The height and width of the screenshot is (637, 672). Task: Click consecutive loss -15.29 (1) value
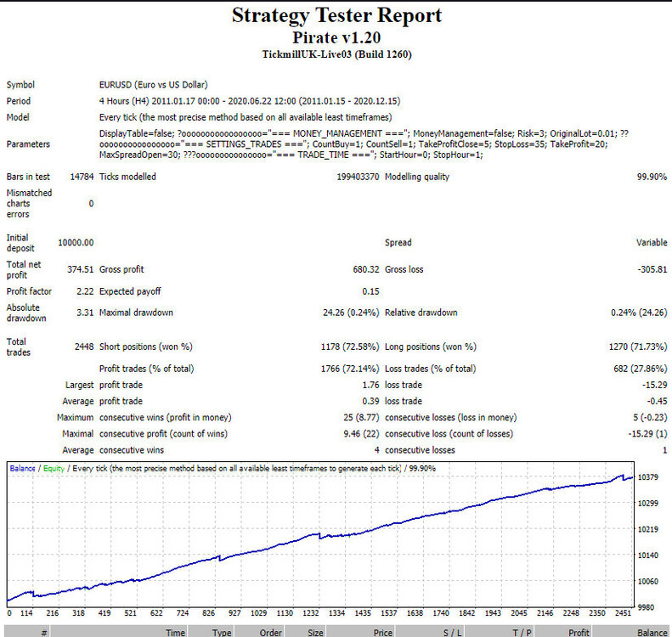click(x=647, y=434)
